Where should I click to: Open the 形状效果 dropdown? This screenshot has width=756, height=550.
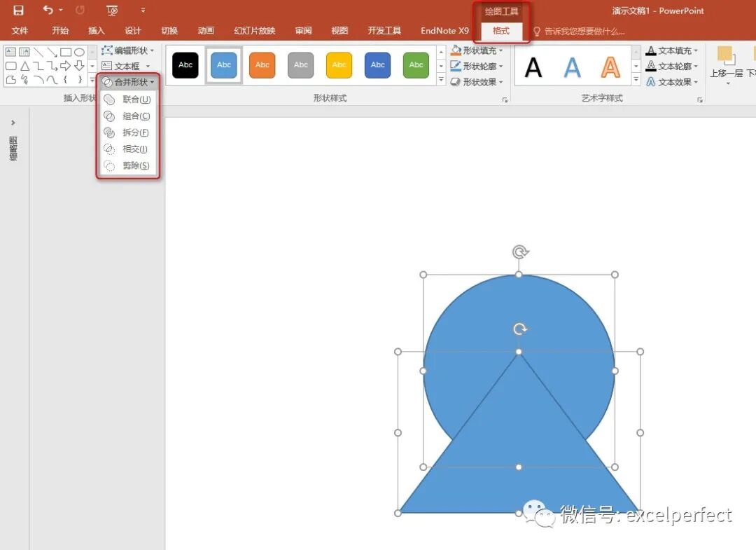pos(477,82)
